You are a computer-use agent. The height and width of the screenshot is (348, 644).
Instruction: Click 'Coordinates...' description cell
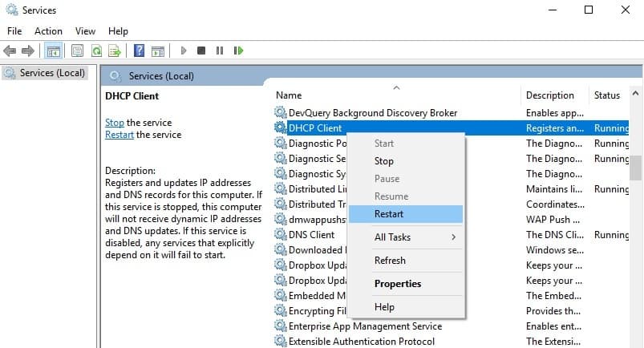pyautogui.click(x=555, y=204)
